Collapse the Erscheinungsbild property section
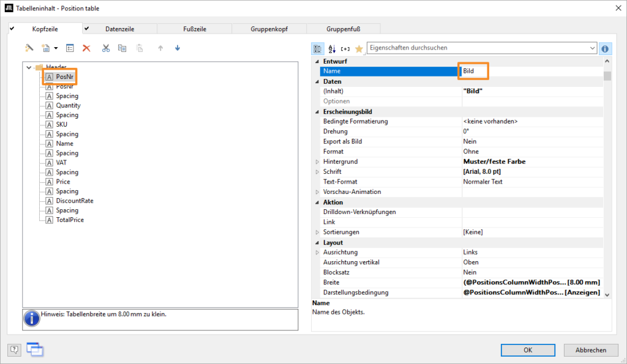The width and height of the screenshot is (627, 364). (x=317, y=111)
